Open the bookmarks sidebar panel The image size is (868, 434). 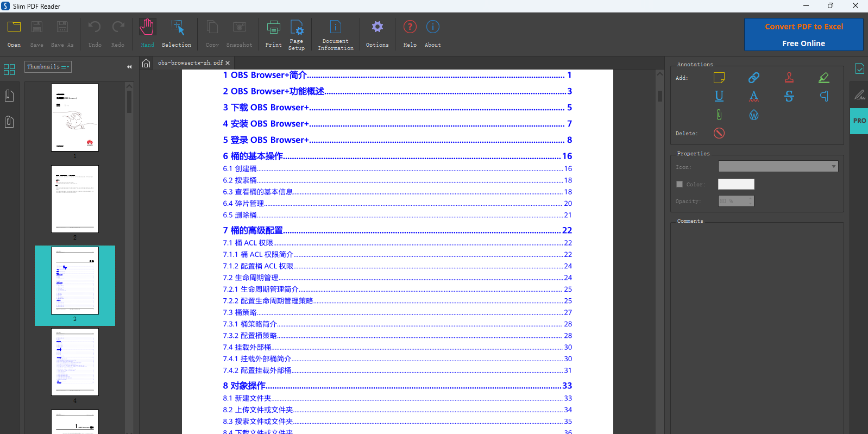(9, 96)
